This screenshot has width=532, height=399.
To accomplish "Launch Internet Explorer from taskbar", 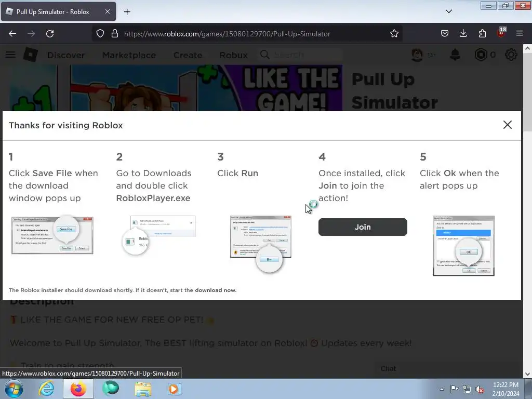I will pos(46,389).
